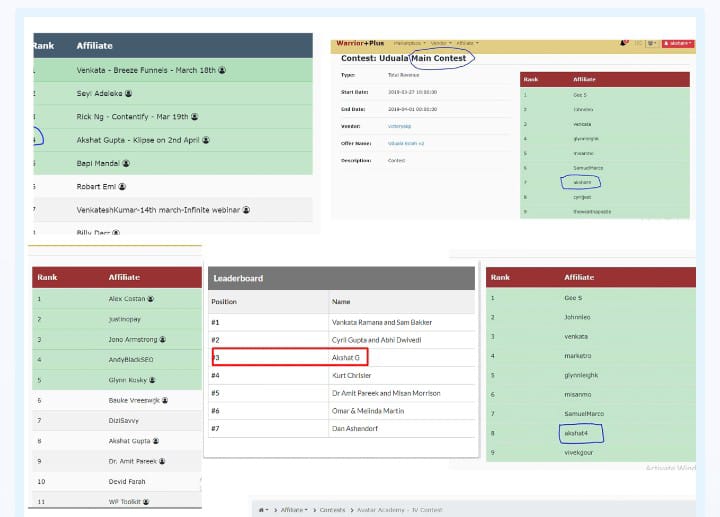Click the vendor name link in contest details
This screenshot has width=720, height=517.
400,125
